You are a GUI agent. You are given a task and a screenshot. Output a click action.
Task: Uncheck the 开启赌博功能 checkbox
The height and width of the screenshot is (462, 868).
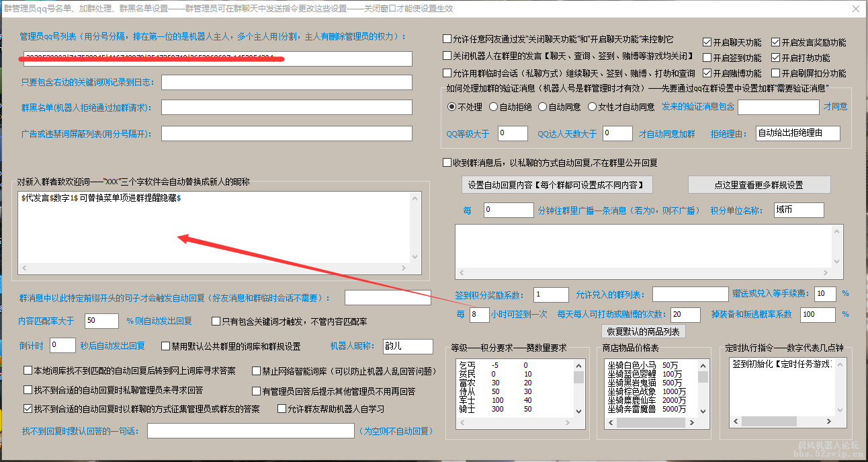click(706, 73)
